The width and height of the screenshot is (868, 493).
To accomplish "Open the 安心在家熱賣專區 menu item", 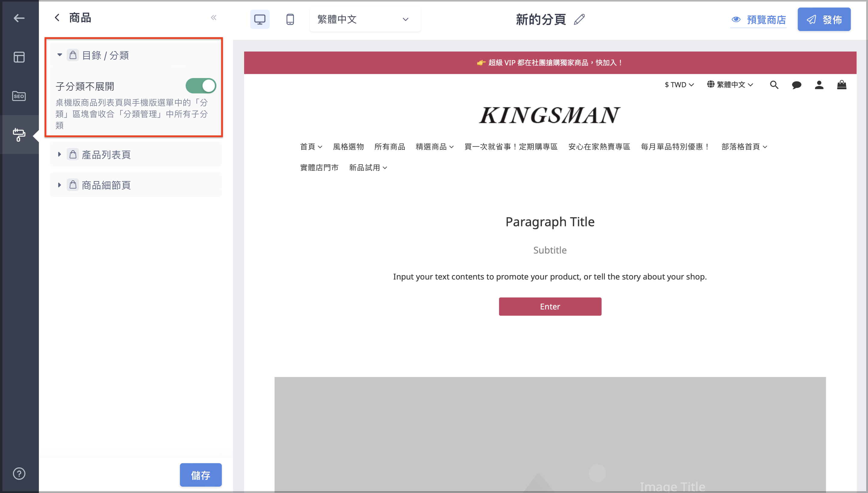I will (599, 147).
